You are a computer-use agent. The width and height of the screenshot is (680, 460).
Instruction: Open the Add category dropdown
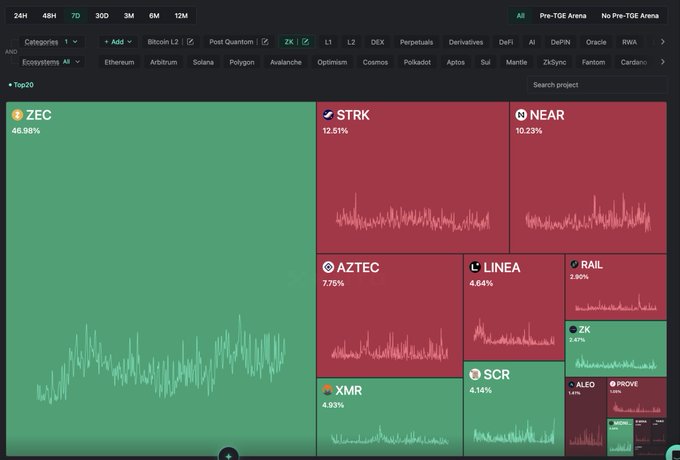(x=118, y=42)
